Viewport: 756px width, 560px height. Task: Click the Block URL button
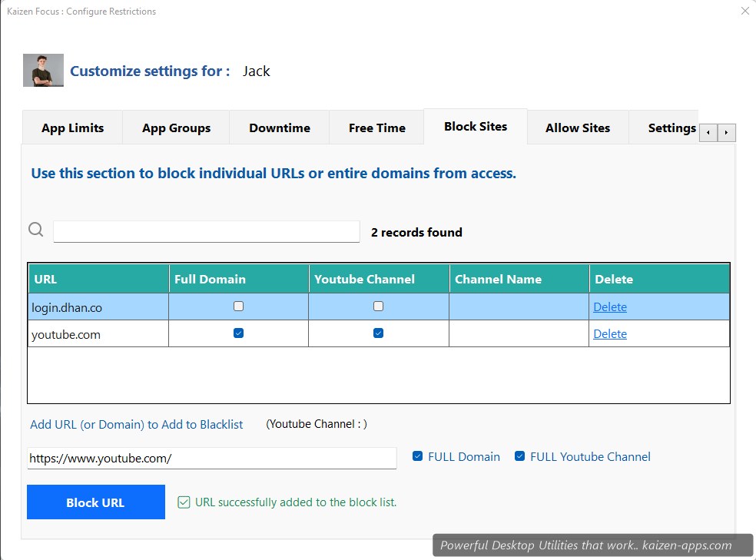95,502
